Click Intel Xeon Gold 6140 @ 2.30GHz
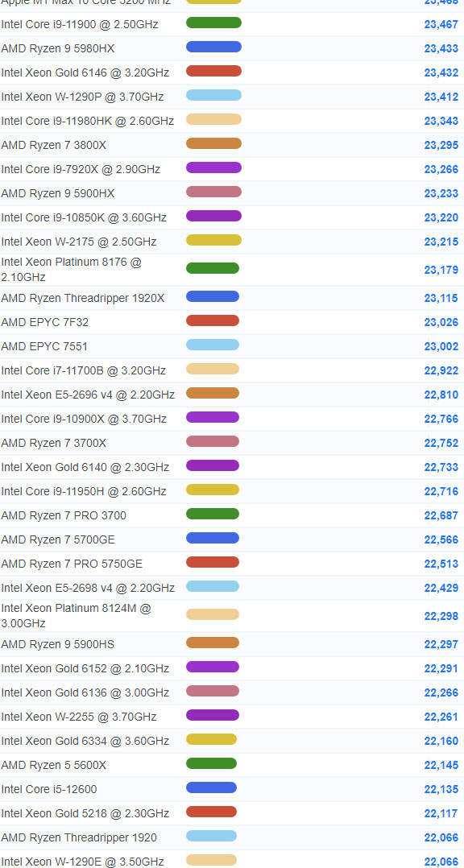Image resolution: width=464 pixels, height=868 pixels. 85,467
